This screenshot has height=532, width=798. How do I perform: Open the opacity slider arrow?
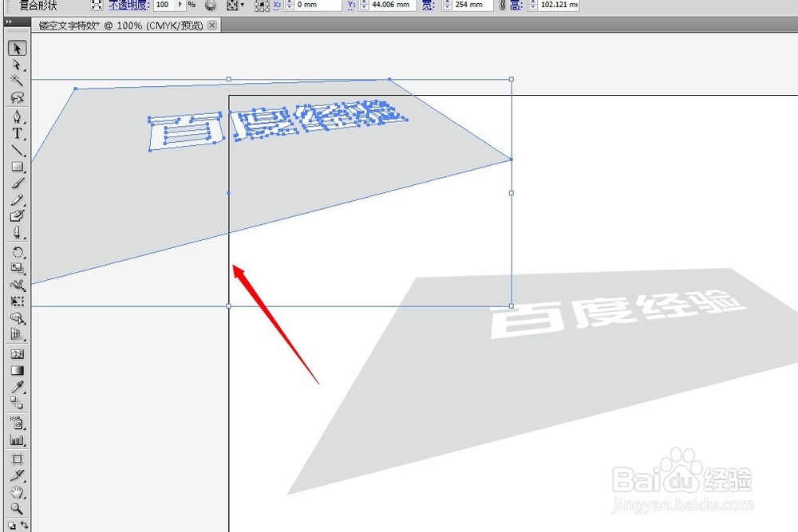[x=180, y=5]
